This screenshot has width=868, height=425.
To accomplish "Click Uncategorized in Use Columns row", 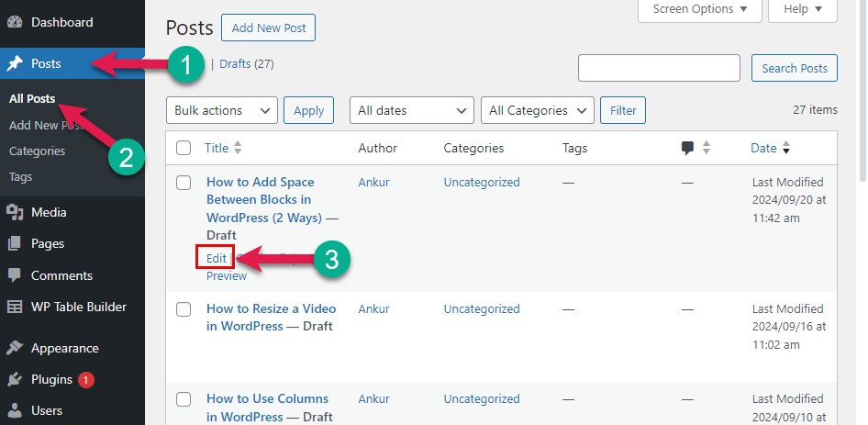I will coord(482,399).
